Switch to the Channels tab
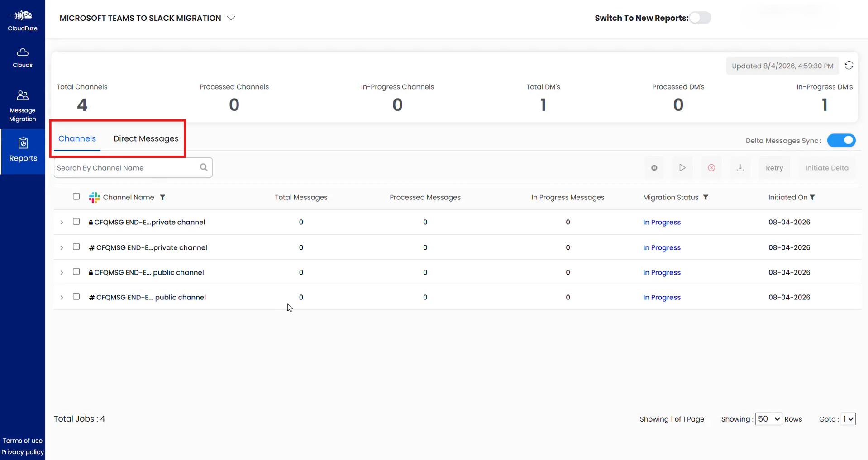868x460 pixels. pyautogui.click(x=77, y=138)
